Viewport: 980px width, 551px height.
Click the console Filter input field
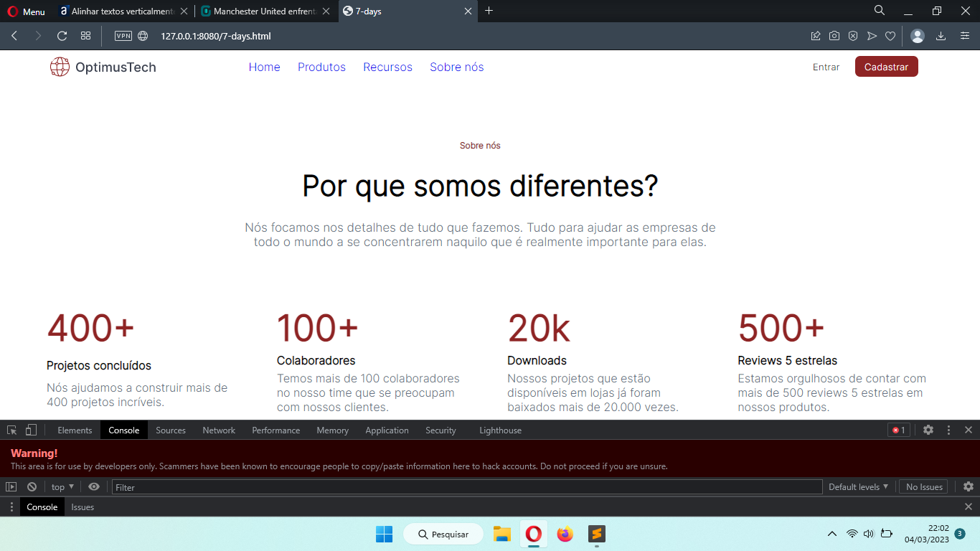click(x=467, y=486)
